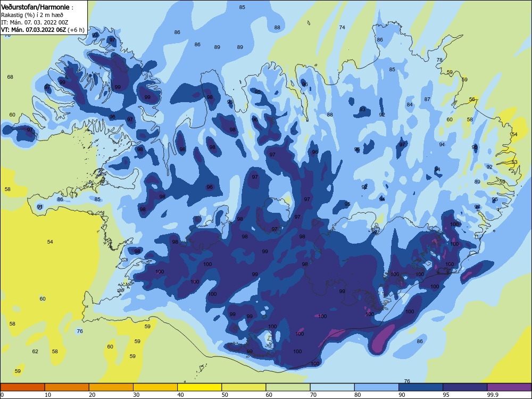Image resolution: width=532 pixels, height=399 pixels.
Task: Click the humidity value 62 on the map
Action: pos(35,352)
